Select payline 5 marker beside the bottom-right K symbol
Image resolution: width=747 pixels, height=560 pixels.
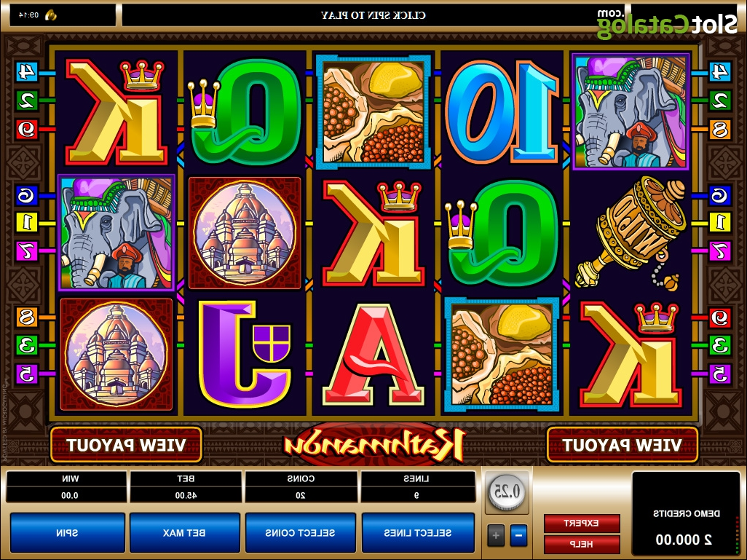click(x=719, y=374)
